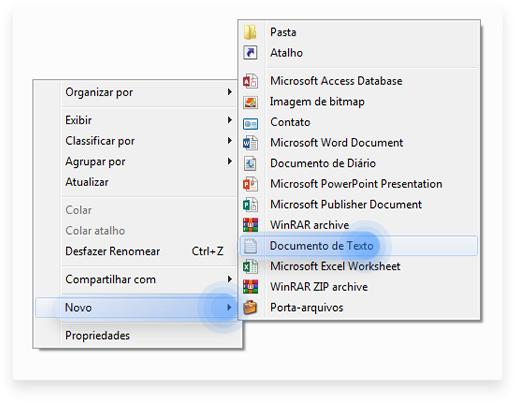
Task: Expand the Compartilhar com submenu arrow
Action: (229, 279)
